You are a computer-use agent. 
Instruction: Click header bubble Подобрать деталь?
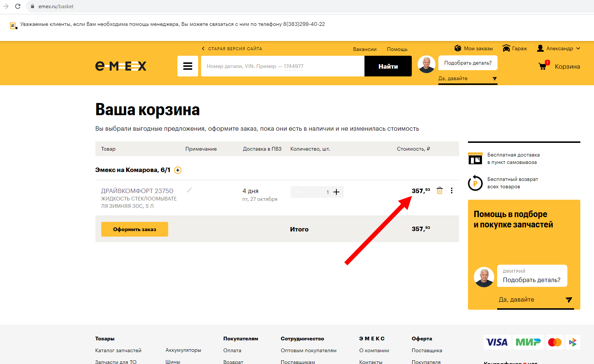[468, 63]
